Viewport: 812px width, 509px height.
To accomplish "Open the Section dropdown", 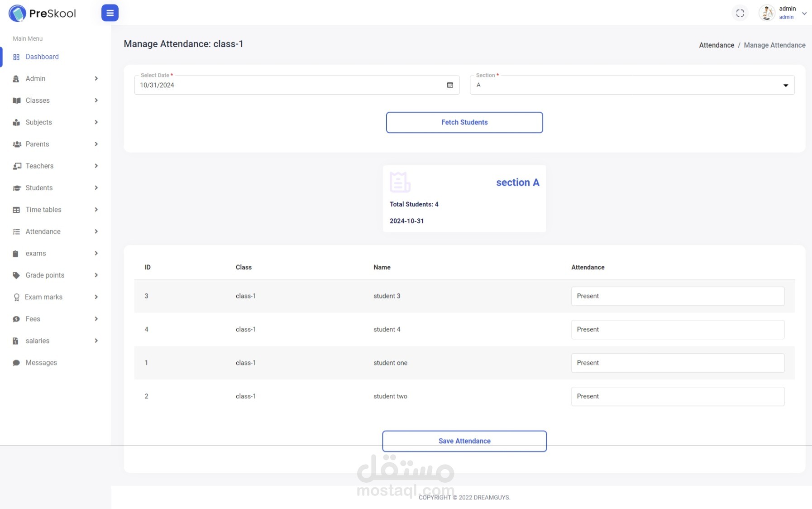I will [x=632, y=85].
